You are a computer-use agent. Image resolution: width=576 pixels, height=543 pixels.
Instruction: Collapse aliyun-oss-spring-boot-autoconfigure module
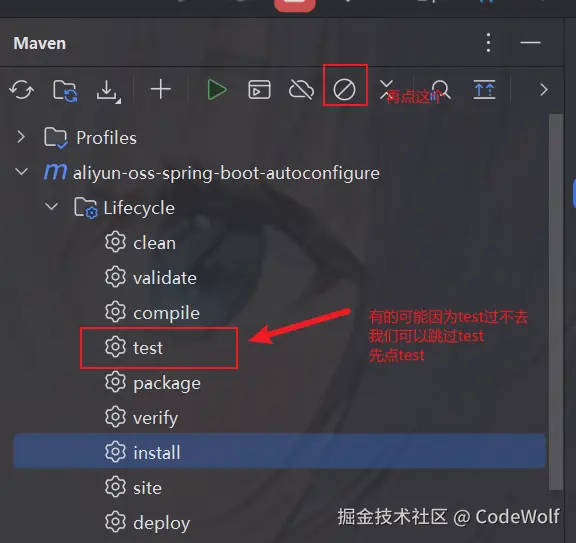[21, 172]
